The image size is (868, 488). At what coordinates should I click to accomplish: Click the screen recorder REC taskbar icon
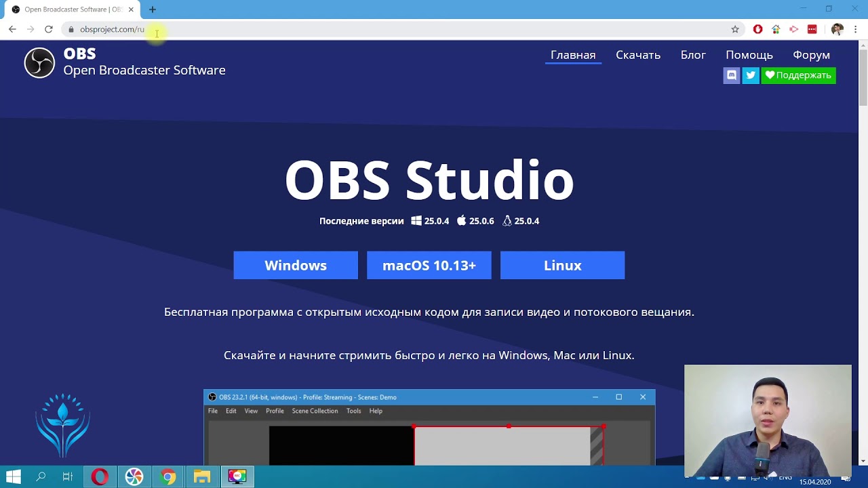pyautogui.click(x=237, y=476)
